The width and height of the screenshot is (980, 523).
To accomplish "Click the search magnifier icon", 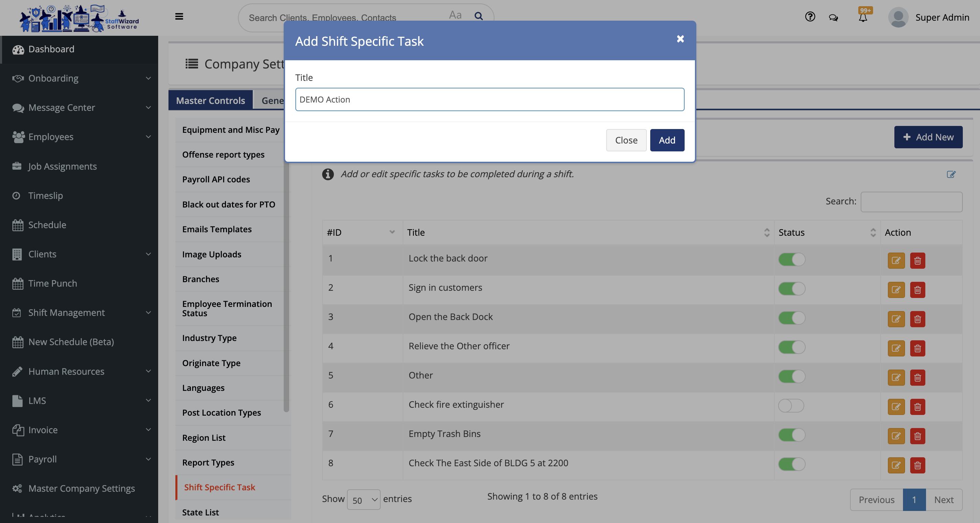I will pos(478,16).
